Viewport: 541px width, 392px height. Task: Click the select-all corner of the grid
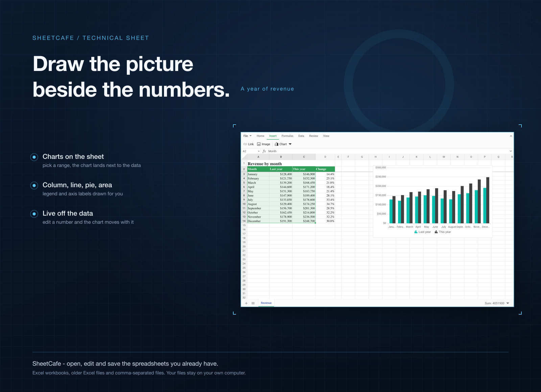click(x=244, y=157)
